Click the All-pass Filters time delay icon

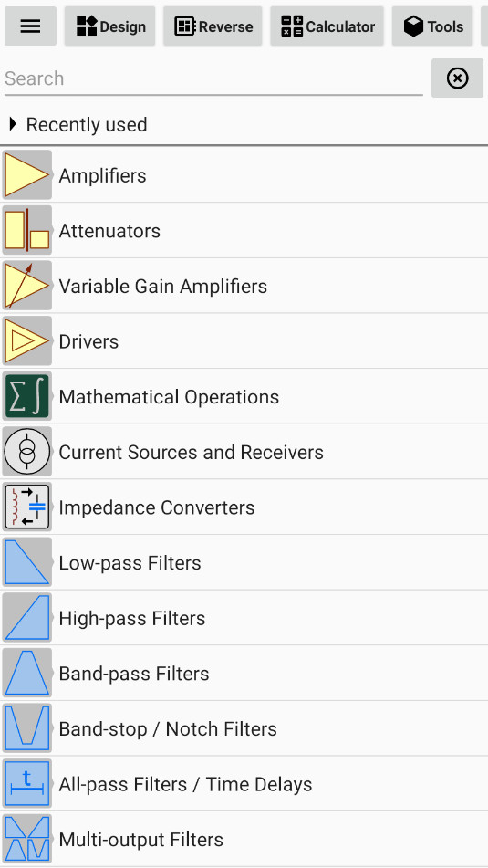pyautogui.click(x=27, y=784)
